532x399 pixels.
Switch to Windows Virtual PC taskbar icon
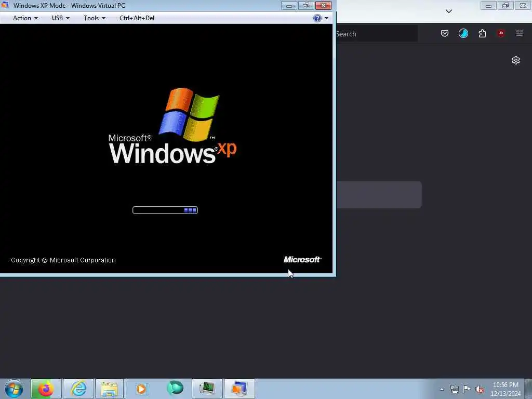240,389
